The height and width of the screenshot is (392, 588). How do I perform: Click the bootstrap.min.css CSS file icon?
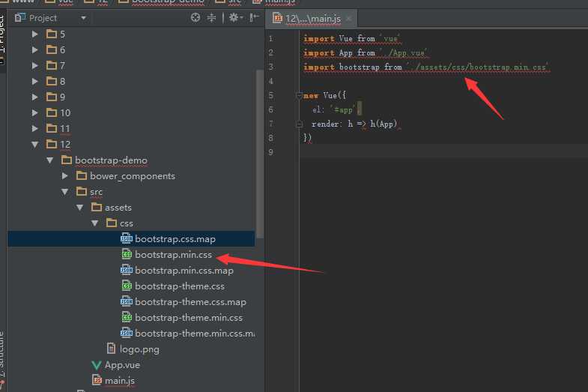click(127, 254)
